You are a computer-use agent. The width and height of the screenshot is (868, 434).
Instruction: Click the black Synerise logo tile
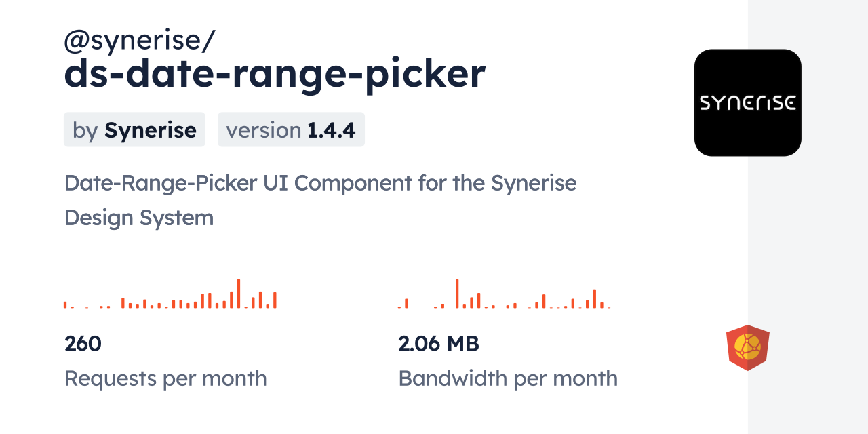[747, 102]
